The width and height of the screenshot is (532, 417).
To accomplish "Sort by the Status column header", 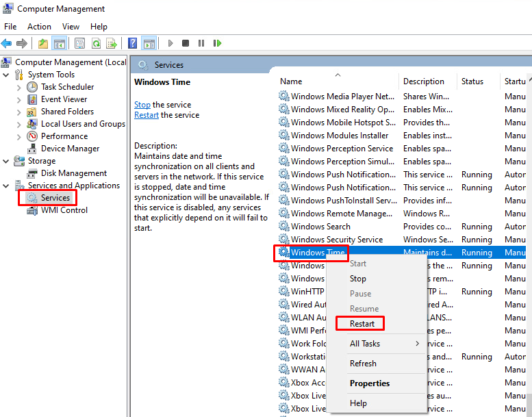I will [478, 81].
